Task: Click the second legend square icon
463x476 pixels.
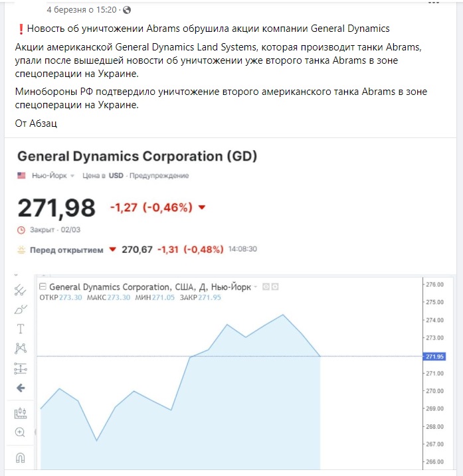Action: coord(275,287)
